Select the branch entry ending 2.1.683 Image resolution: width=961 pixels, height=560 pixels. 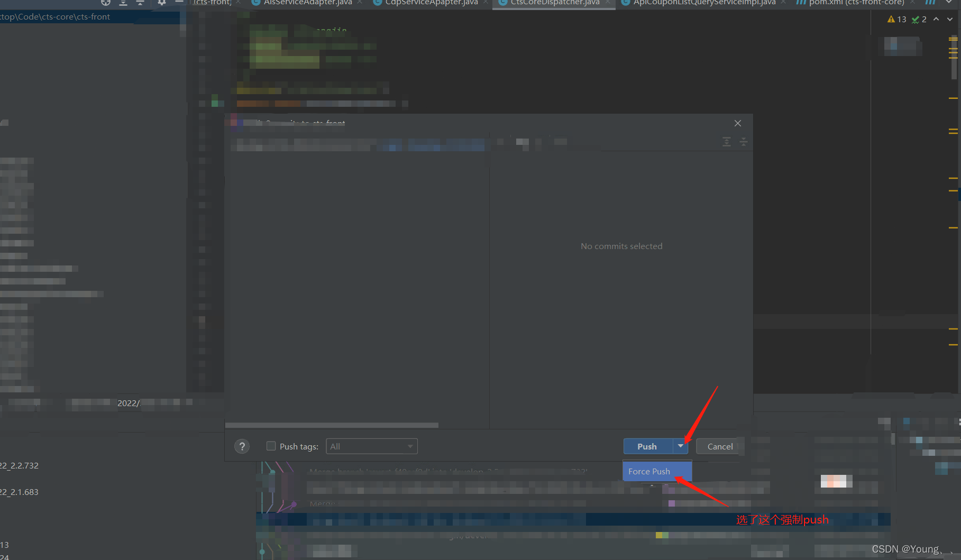(20, 492)
